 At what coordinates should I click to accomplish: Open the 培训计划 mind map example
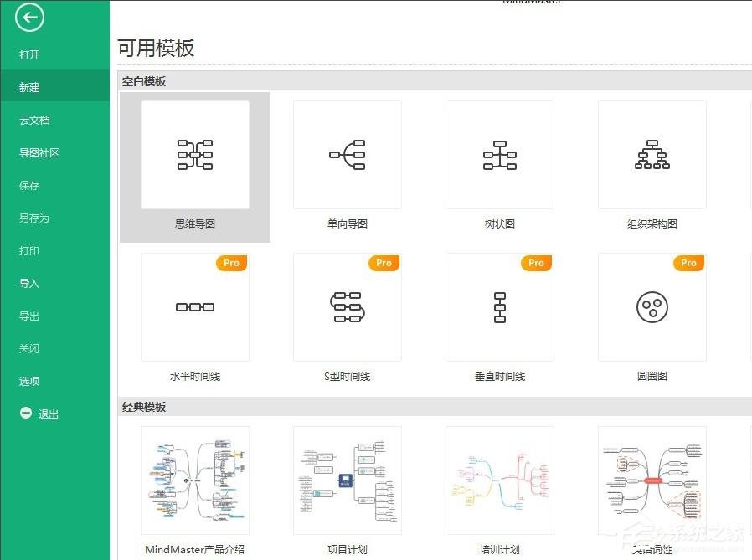(499, 479)
